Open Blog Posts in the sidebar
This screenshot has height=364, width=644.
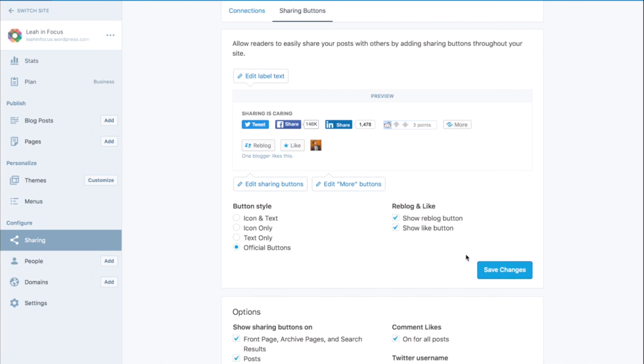(x=39, y=120)
